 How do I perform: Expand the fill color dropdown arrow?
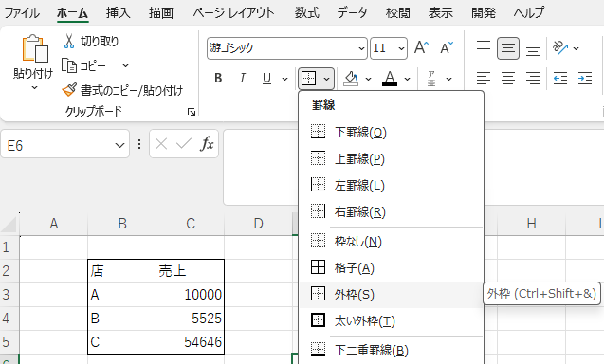coord(368,79)
